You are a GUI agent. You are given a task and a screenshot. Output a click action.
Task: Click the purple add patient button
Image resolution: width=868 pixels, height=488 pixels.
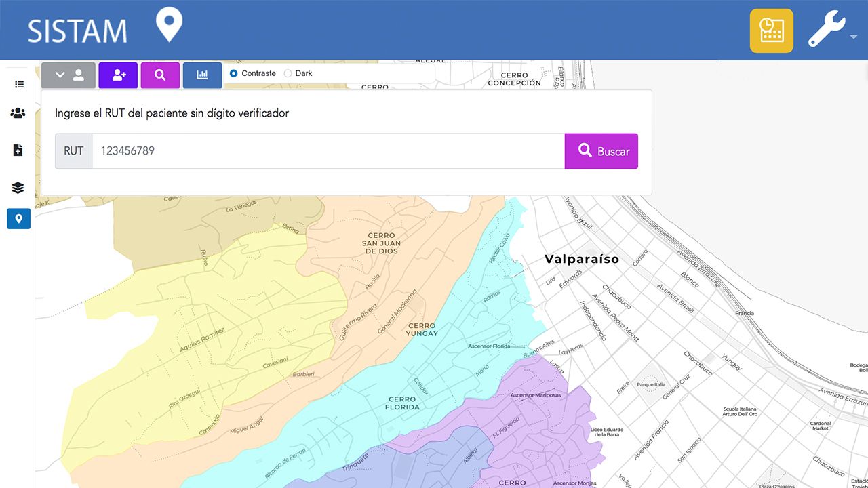[x=118, y=75]
